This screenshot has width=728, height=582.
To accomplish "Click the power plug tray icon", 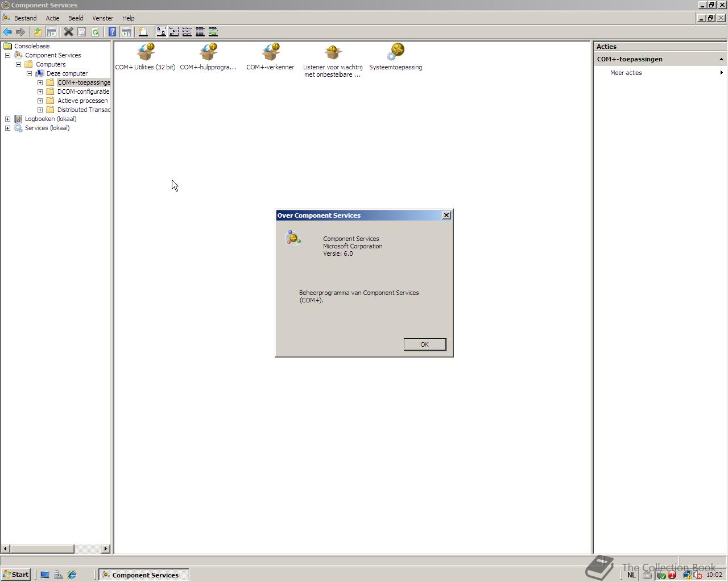I will click(x=660, y=575).
